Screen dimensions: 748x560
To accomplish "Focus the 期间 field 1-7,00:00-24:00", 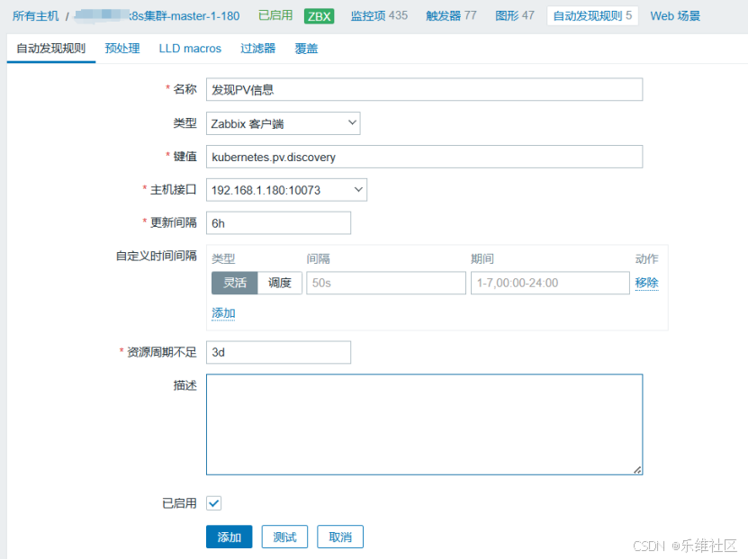I will [550, 283].
